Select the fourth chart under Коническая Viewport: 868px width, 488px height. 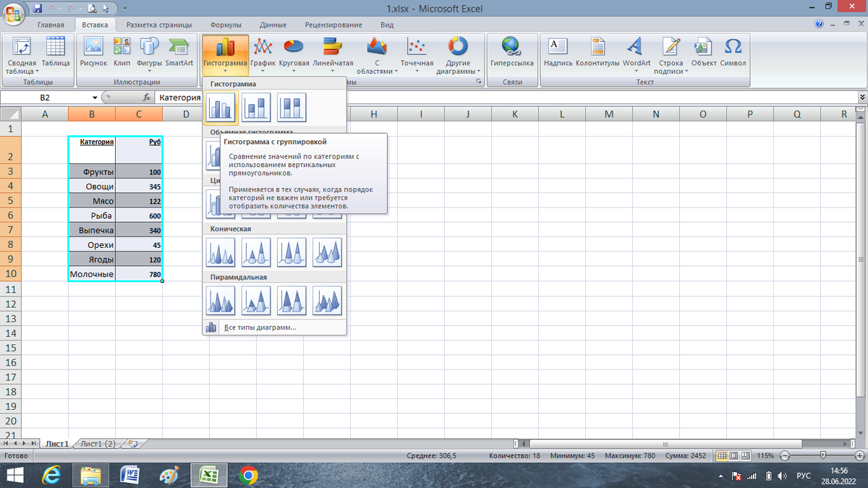[x=327, y=252]
